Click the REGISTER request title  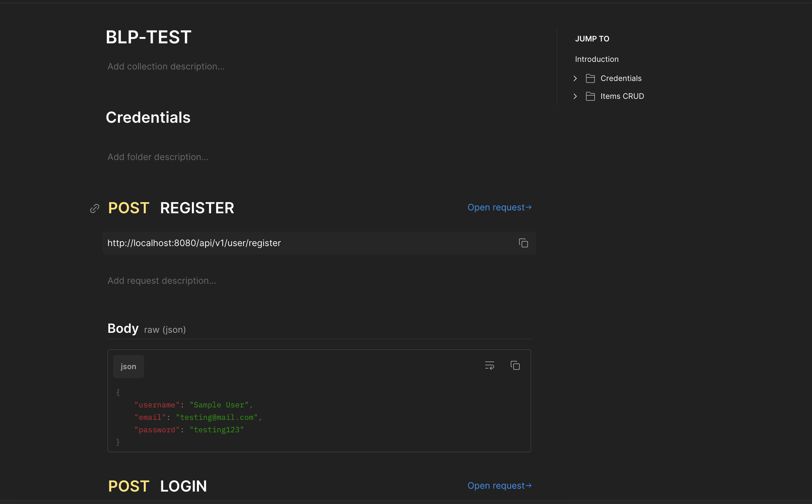pyautogui.click(x=197, y=208)
